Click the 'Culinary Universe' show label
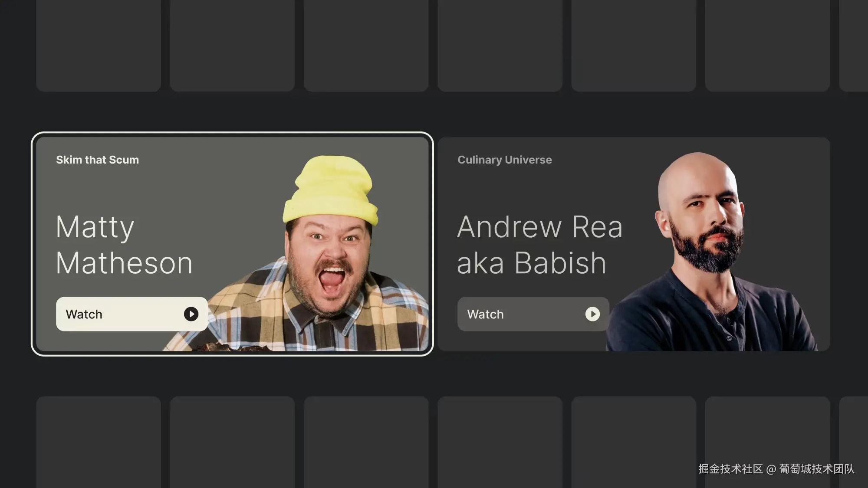Viewport: 868px width, 488px height. [504, 160]
